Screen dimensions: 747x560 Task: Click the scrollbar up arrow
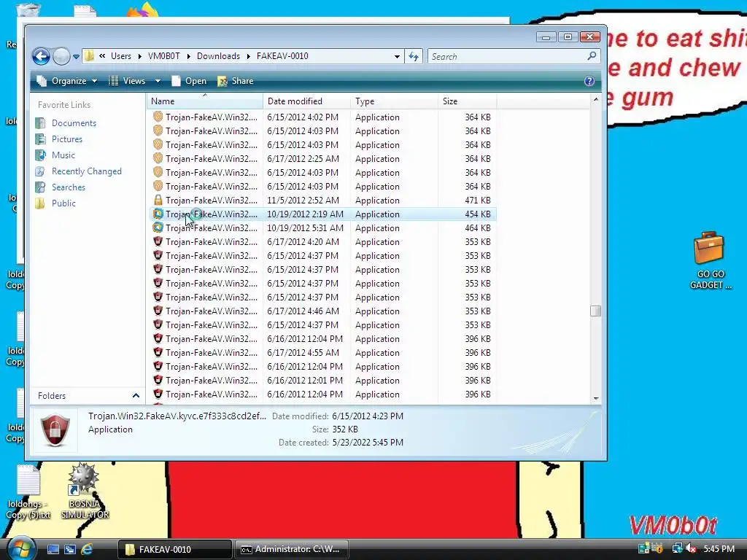[595, 99]
